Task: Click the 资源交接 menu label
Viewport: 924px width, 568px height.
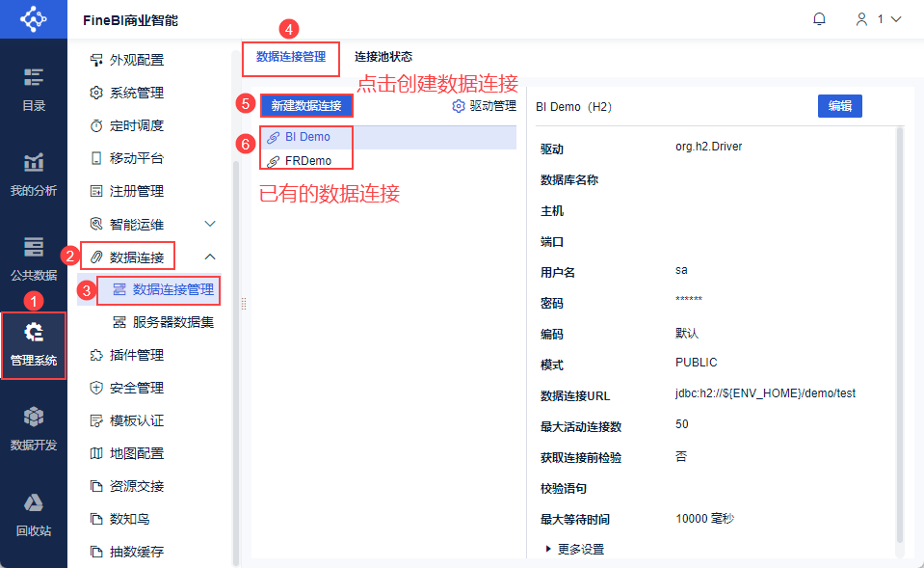Action: 137,486
